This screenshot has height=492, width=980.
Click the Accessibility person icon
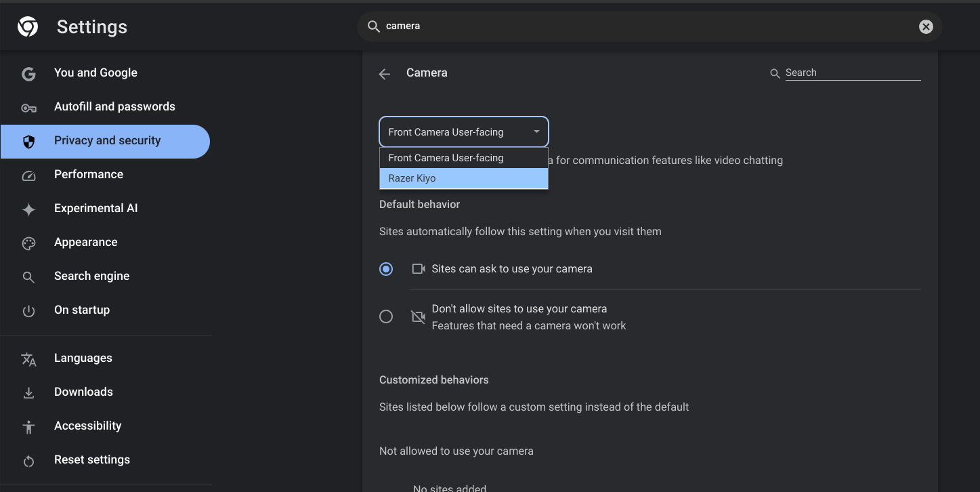point(28,427)
